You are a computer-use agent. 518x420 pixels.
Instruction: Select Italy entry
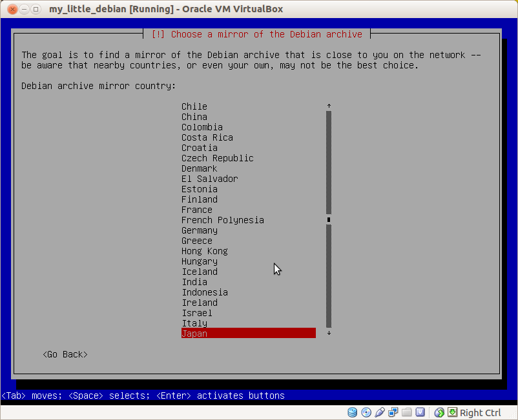pyautogui.click(x=194, y=323)
